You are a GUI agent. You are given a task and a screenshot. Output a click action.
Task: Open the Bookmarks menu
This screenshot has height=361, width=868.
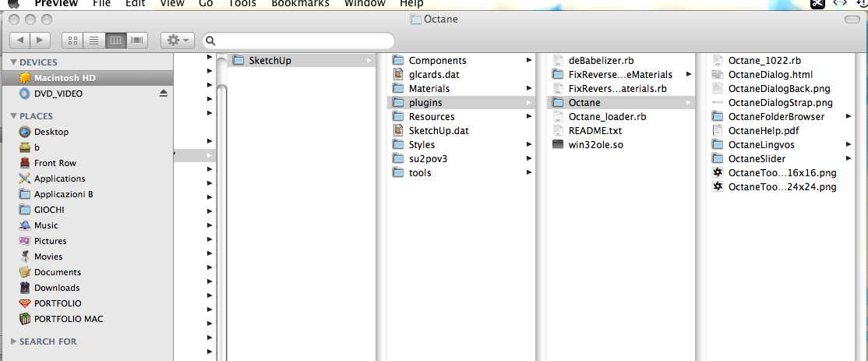300,3
